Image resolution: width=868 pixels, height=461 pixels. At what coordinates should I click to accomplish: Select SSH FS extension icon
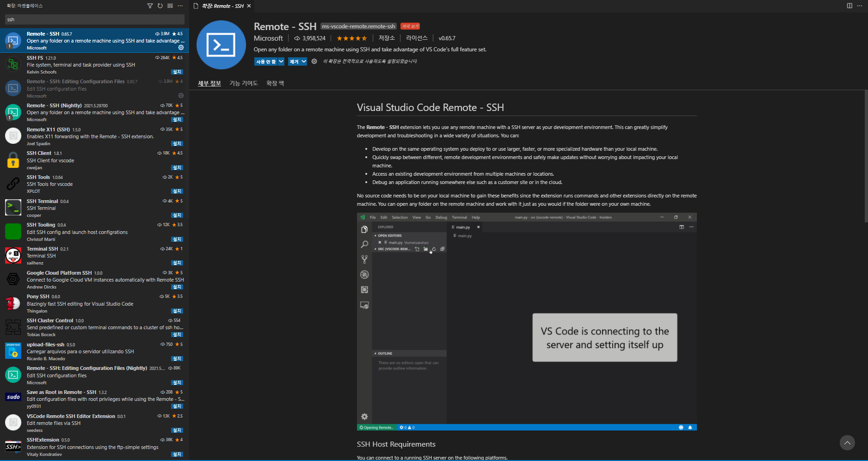(13, 65)
